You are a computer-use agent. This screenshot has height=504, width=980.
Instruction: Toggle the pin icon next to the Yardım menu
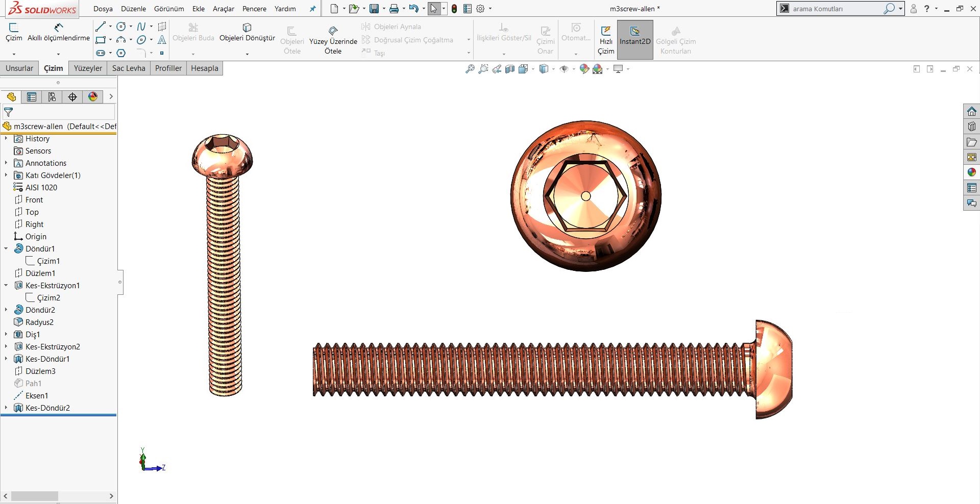[x=312, y=9]
